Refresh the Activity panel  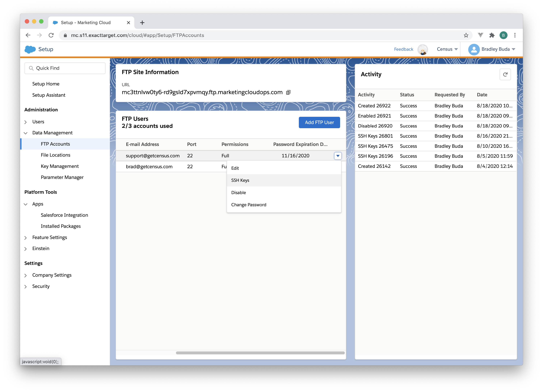505,74
